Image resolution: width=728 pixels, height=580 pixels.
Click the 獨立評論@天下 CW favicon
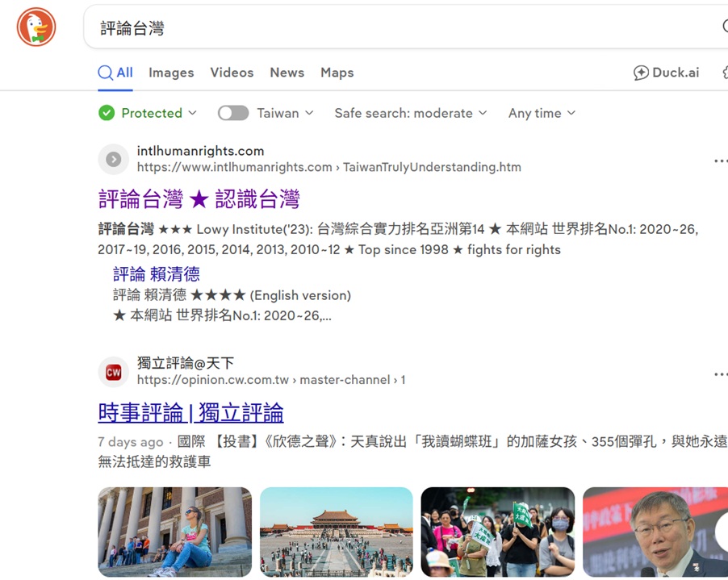[113, 372]
